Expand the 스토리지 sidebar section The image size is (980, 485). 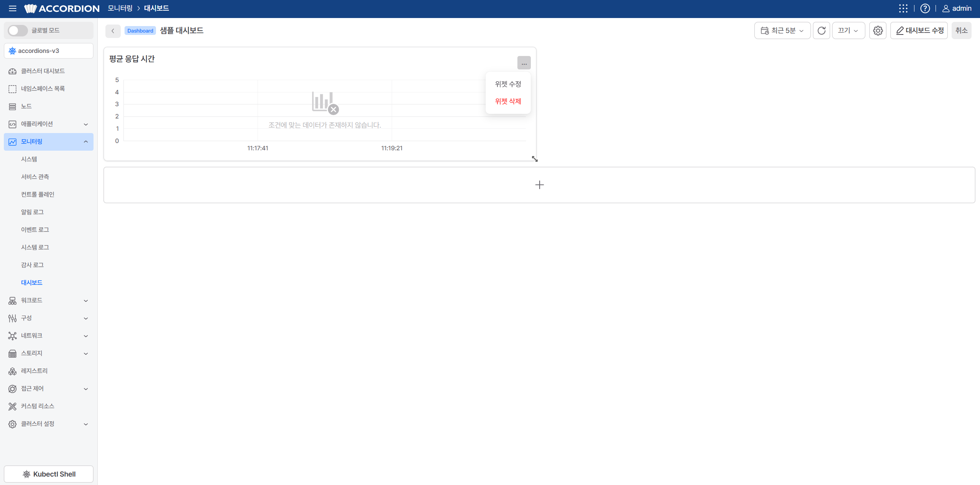point(49,353)
